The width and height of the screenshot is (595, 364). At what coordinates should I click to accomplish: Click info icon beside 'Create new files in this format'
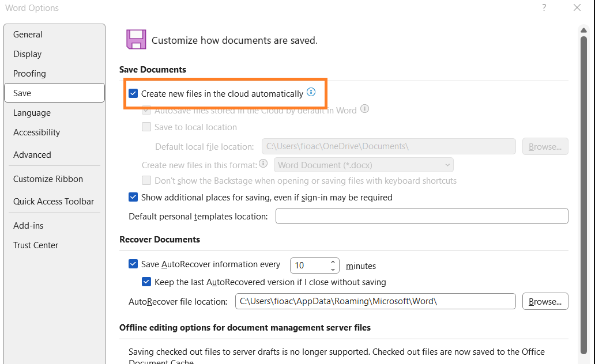click(x=263, y=164)
